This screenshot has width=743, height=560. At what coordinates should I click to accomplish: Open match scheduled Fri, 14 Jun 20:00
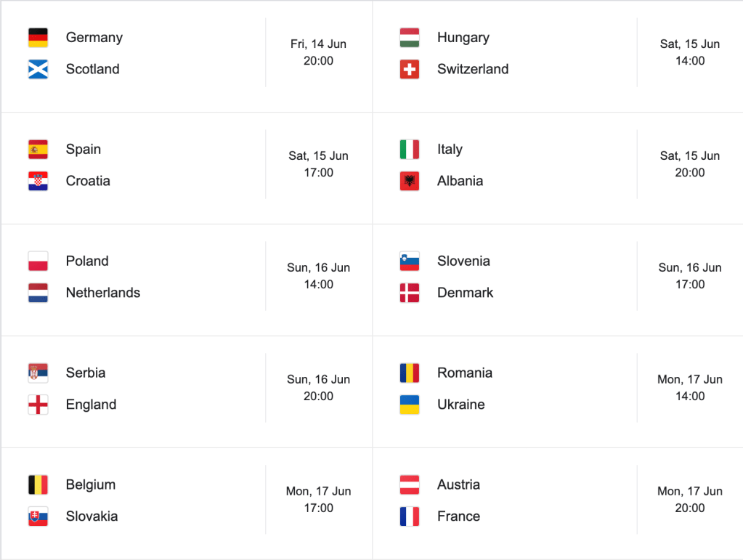[318, 52]
